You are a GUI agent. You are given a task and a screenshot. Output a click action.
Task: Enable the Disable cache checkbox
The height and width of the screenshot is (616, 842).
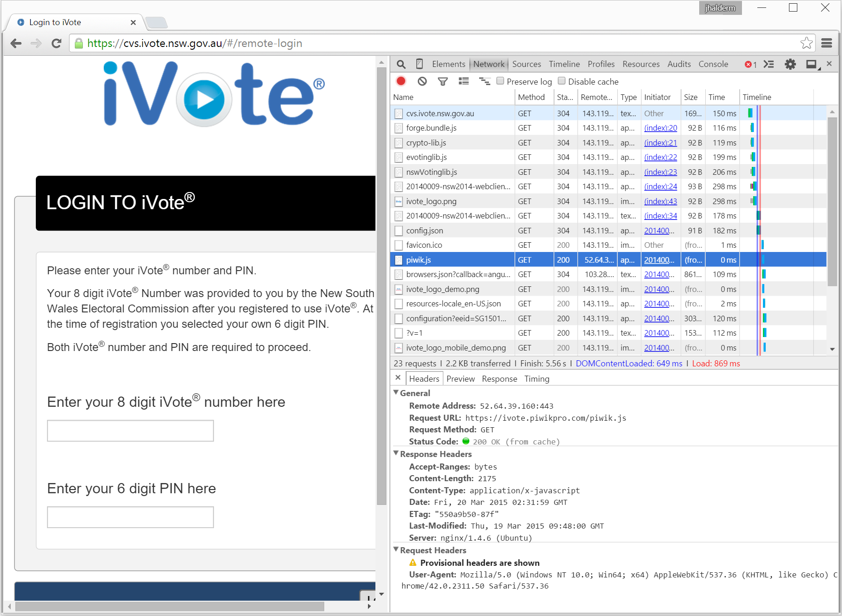point(562,81)
